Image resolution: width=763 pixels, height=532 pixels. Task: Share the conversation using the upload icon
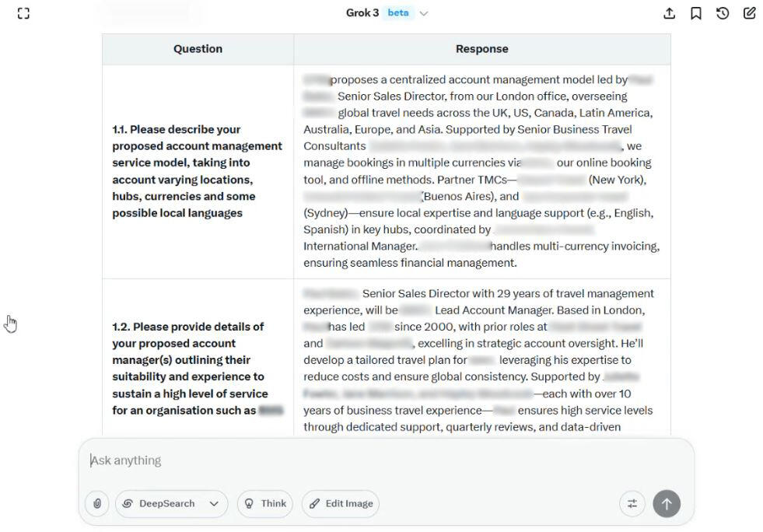tap(670, 13)
